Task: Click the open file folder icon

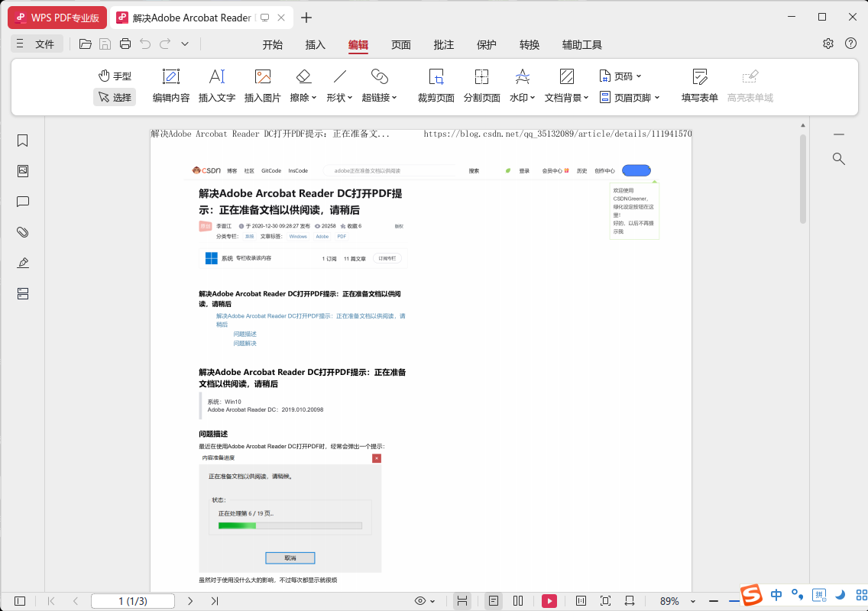Action: coord(86,44)
